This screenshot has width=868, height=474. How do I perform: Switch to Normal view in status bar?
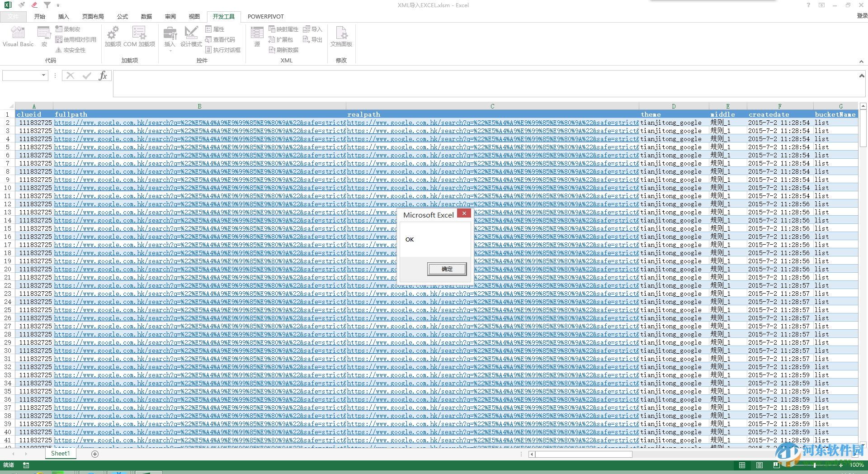742,465
